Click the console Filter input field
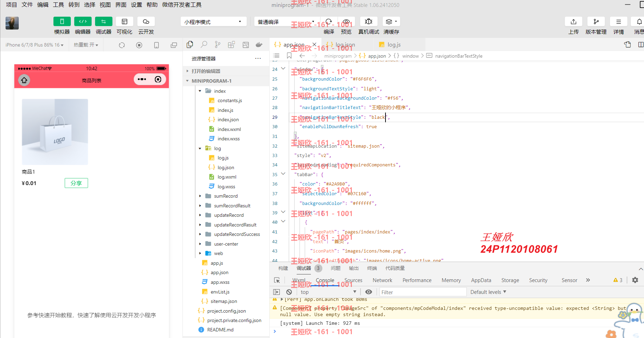The image size is (644, 338). point(423,292)
